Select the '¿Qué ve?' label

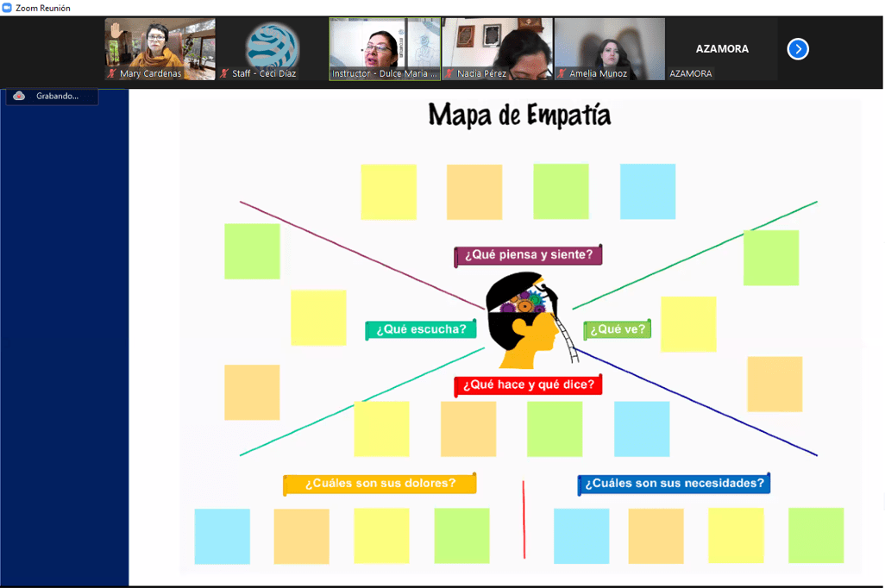point(618,329)
